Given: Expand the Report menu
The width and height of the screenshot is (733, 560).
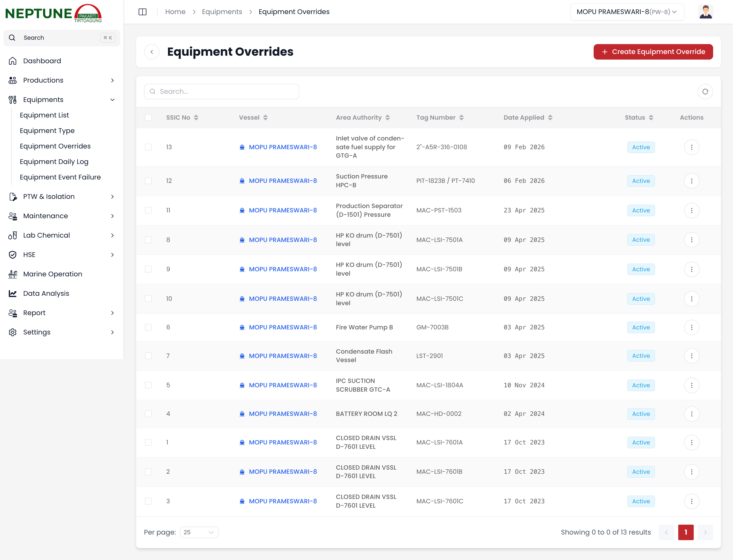Looking at the screenshot, I should tap(62, 313).
